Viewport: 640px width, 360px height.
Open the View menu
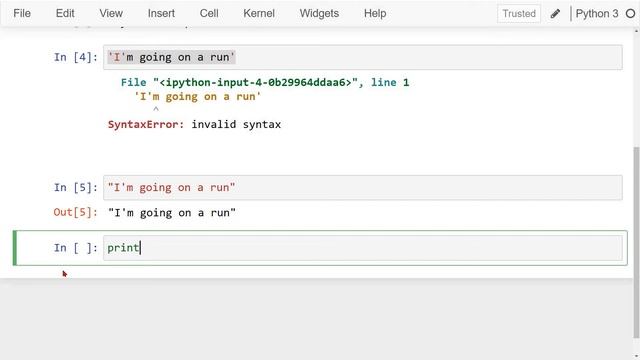[x=111, y=13]
